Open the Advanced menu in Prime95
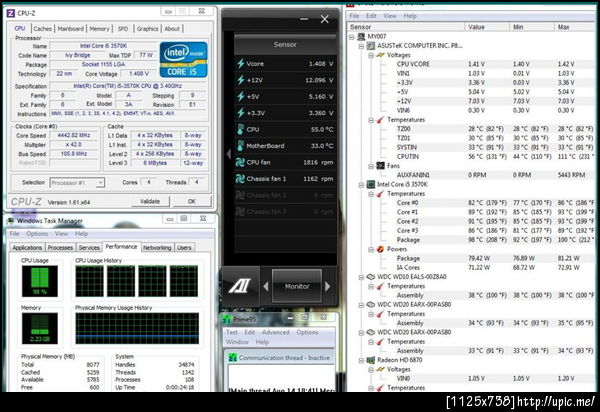This screenshot has width=600, height=412. 276,332
